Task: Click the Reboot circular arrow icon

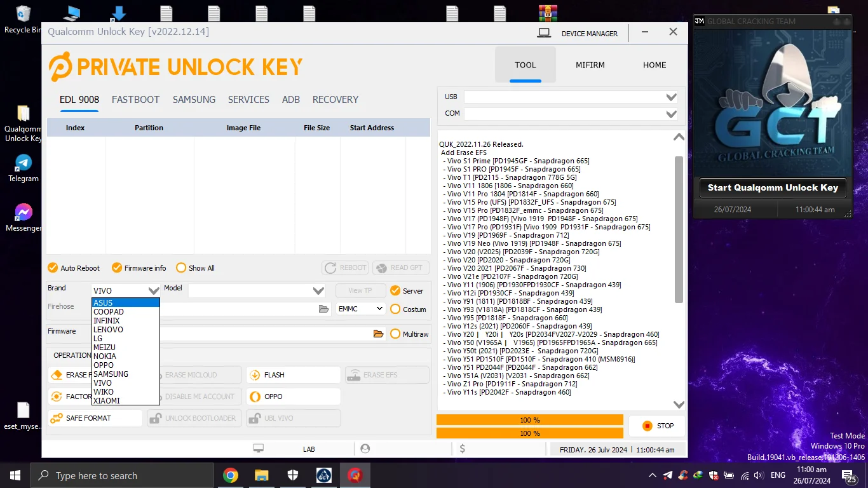Action: click(330, 268)
